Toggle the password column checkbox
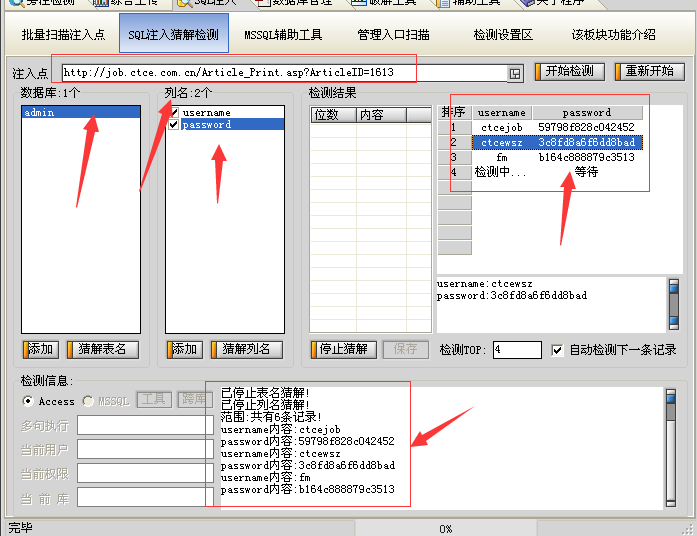 (174, 125)
